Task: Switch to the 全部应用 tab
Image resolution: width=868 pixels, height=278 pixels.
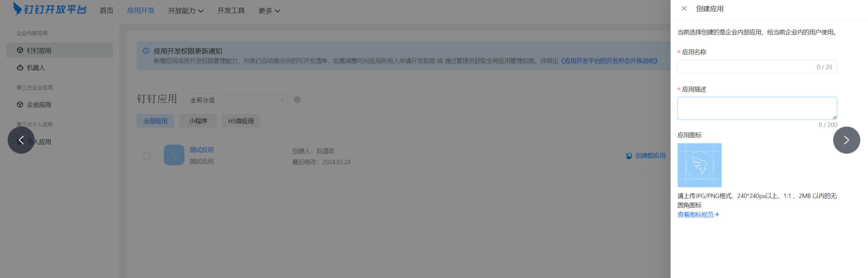Action: coord(155,121)
